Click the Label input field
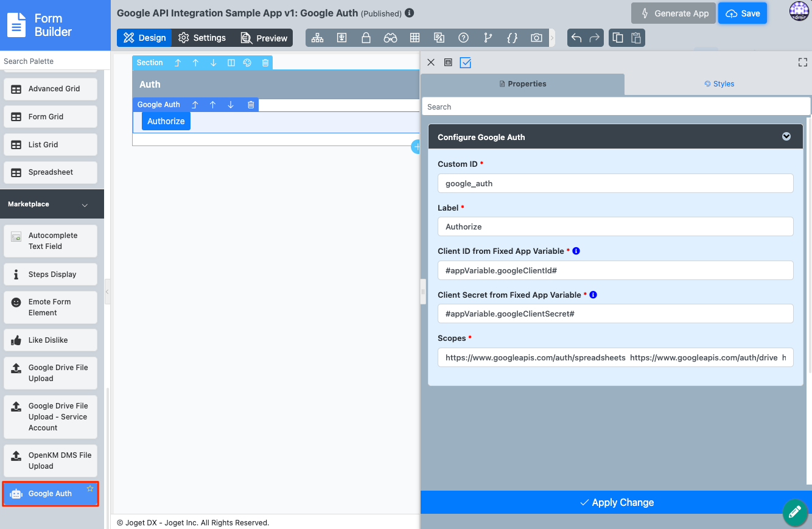 (x=615, y=226)
